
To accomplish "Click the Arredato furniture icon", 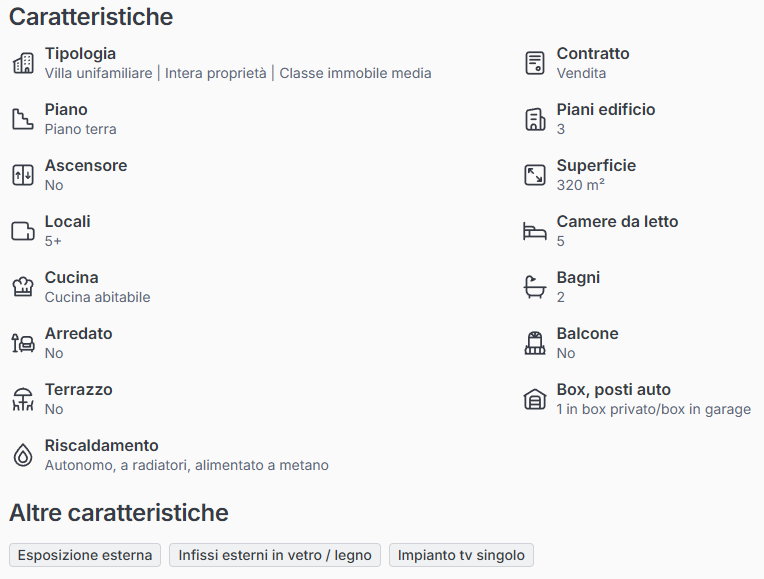I will pyautogui.click(x=23, y=343).
